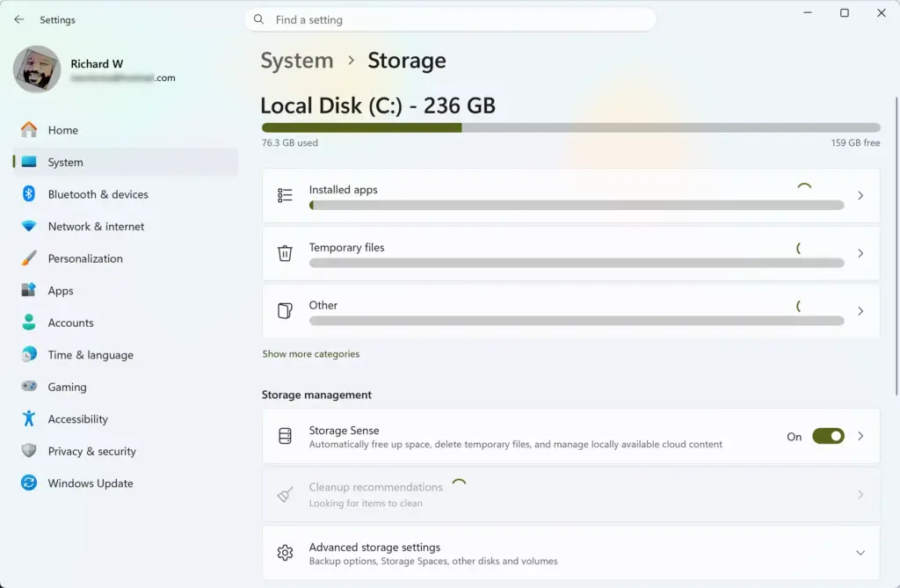This screenshot has height=588, width=900.
Task: Click the Richard W account name
Action: tap(97, 64)
